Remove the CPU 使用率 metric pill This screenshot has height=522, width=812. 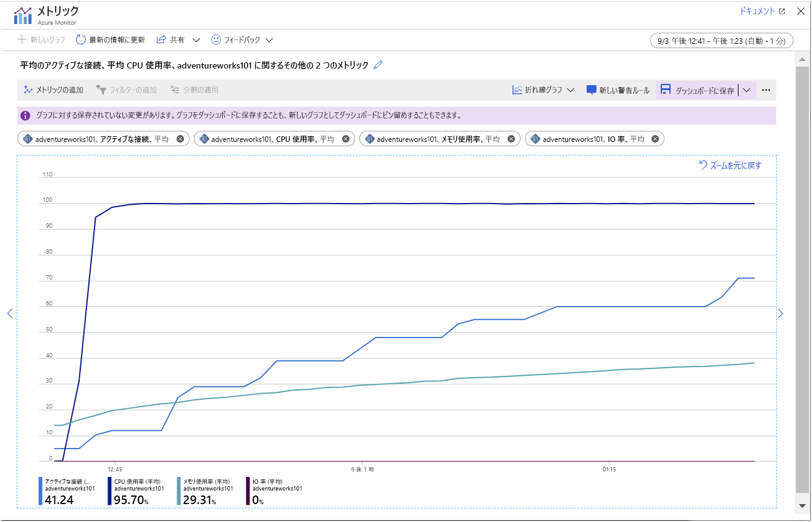pyautogui.click(x=346, y=139)
